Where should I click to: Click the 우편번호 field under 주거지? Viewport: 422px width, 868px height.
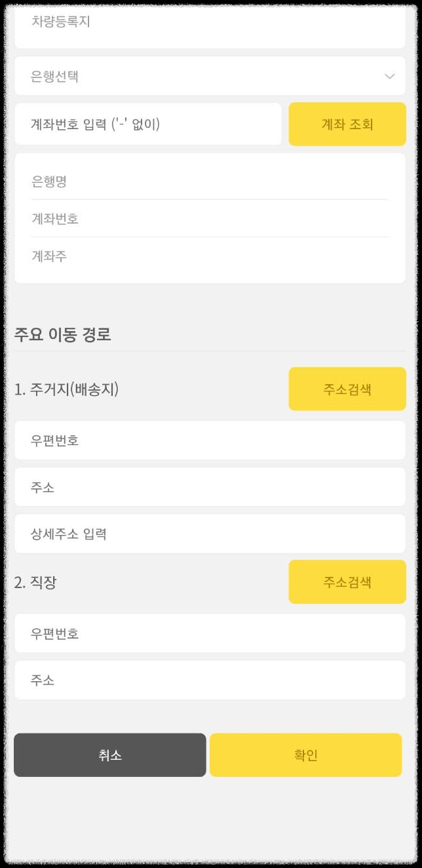tap(210, 440)
